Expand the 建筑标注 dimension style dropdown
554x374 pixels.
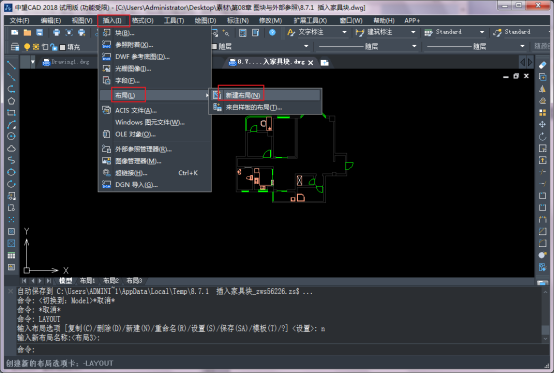point(413,32)
